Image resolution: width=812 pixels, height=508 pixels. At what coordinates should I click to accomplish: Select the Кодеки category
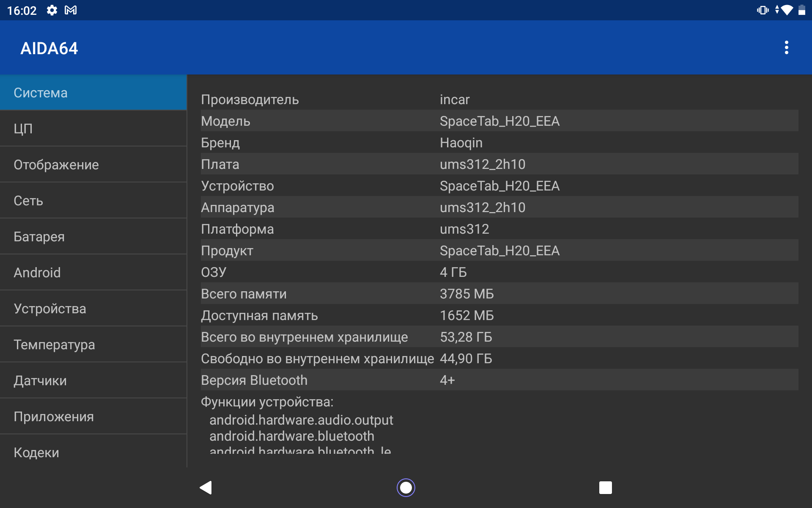(93, 452)
